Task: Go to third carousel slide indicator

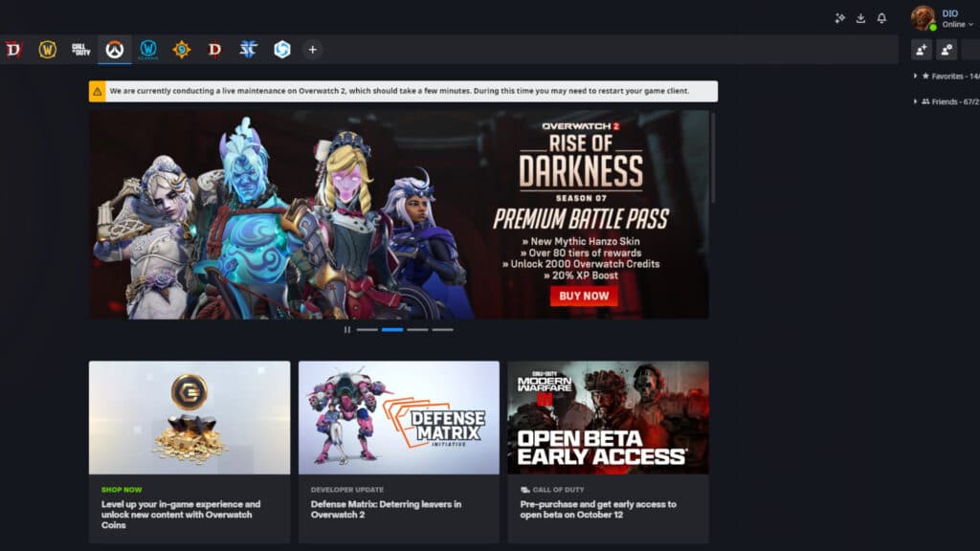Action: (x=417, y=330)
